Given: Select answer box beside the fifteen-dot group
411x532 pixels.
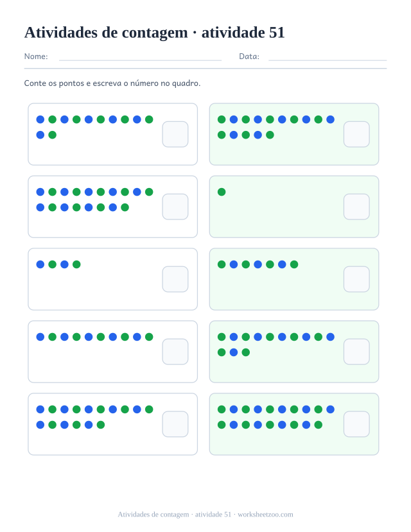Looking at the screenshot, I should (x=356, y=134).
